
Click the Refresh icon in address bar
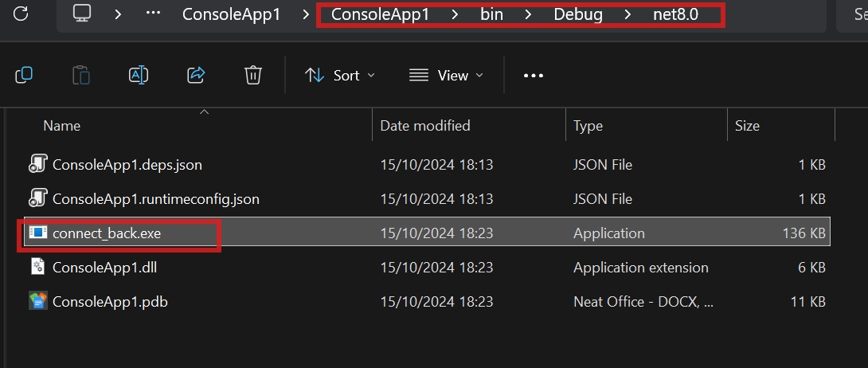(x=22, y=14)
